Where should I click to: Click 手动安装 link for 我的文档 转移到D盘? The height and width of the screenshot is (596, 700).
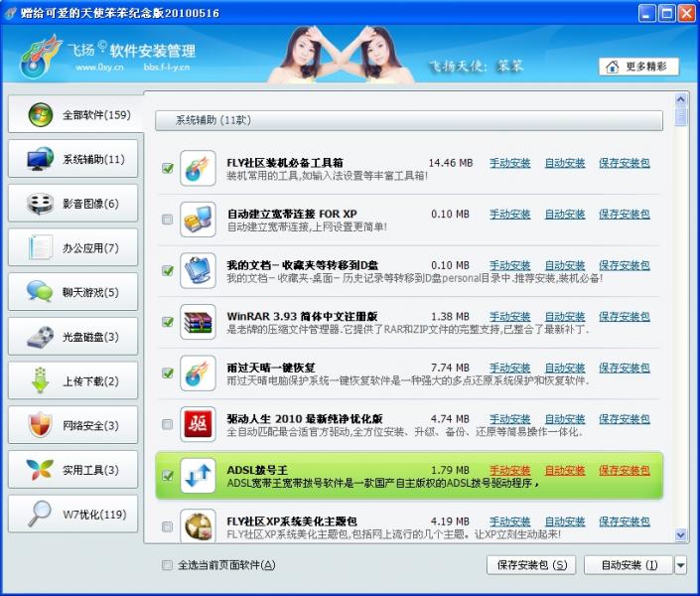point(509,265)
